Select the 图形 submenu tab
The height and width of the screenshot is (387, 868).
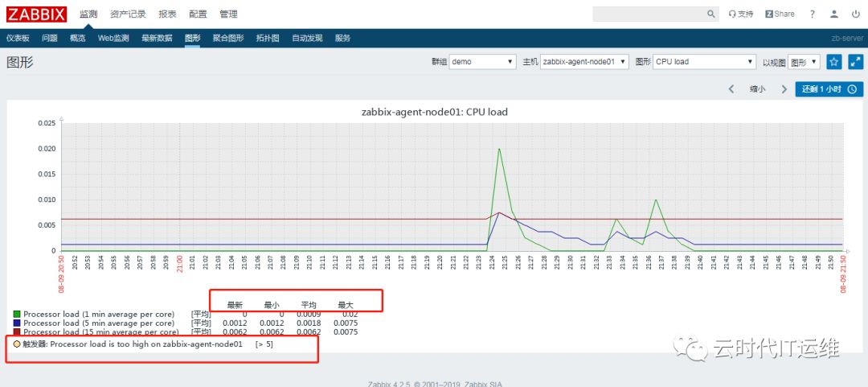point(192,39)
